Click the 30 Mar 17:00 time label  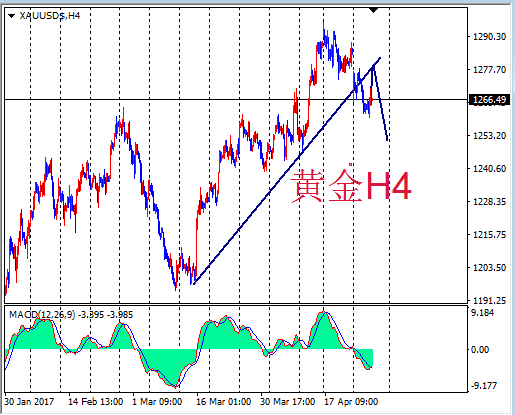pos(287,402)
